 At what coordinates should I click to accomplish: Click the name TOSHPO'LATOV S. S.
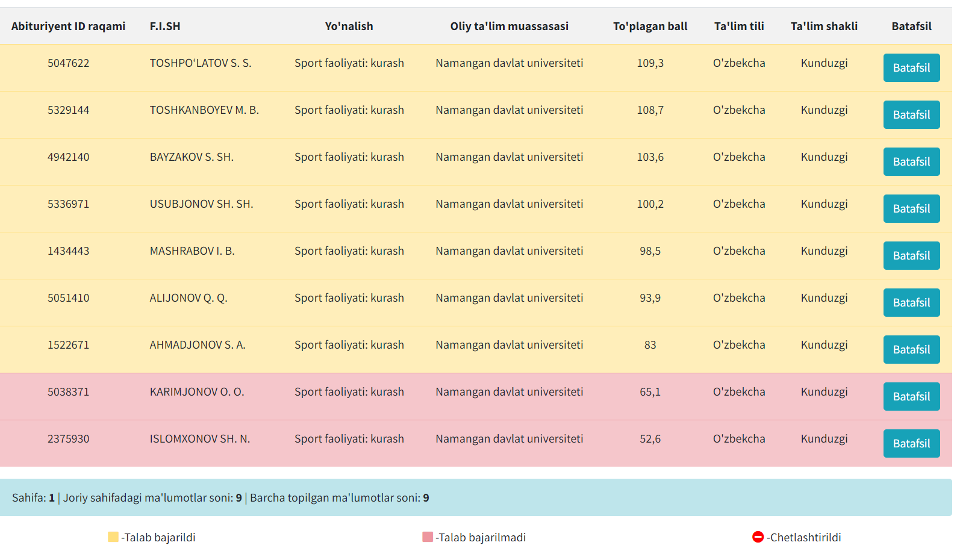(201, 63)
